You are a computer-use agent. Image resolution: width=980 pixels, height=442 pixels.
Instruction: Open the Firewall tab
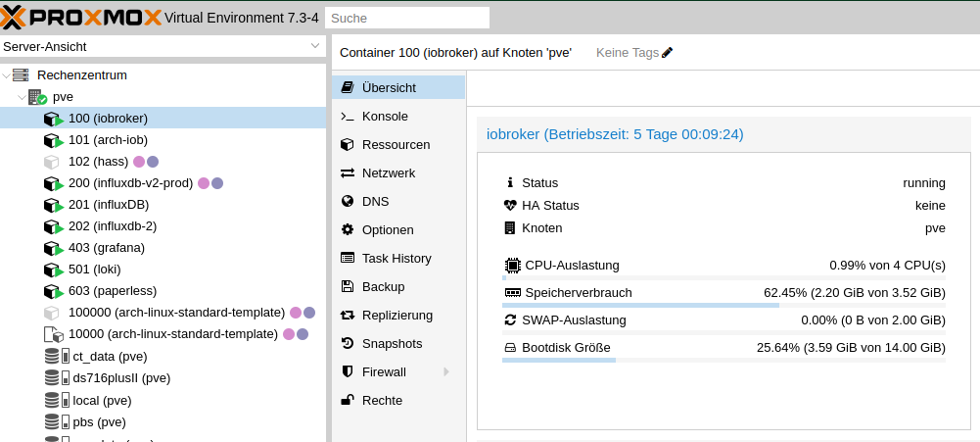(398, 371)
